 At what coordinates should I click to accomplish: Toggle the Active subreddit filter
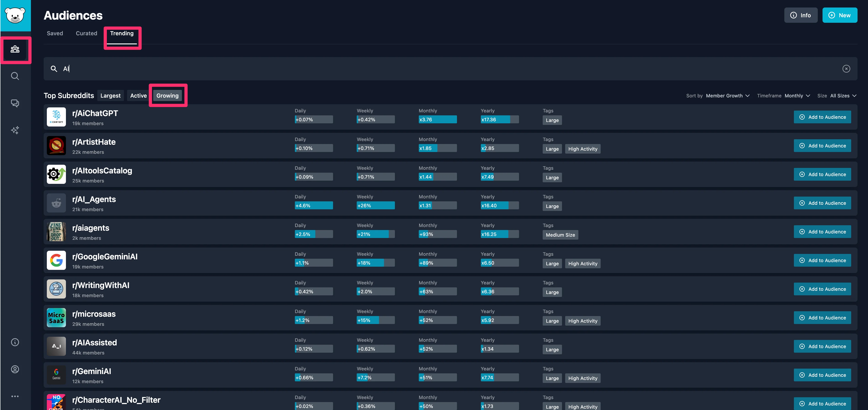(138, 96)
